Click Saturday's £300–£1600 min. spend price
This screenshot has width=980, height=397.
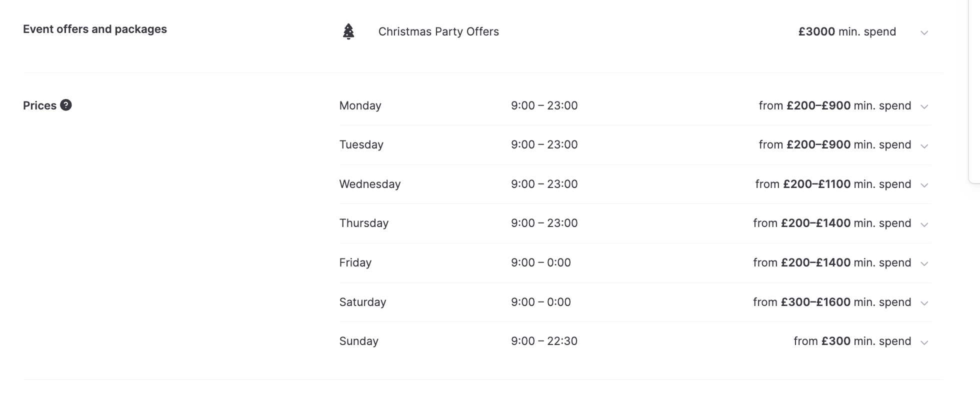832,302
